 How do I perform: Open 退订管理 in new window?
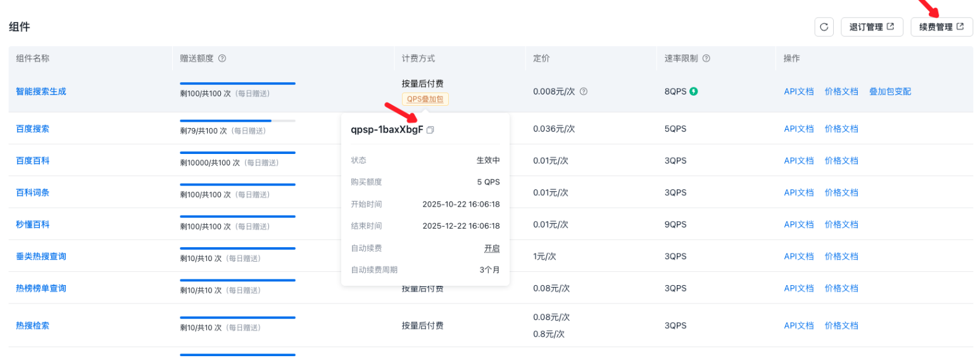point(872,27)
